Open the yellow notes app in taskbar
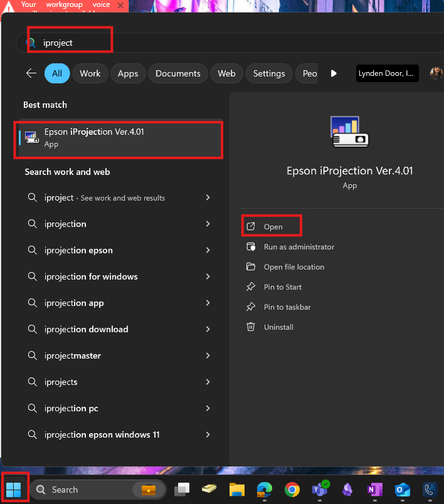Viewport: 444px width, 504px height. tap(209, 489)
